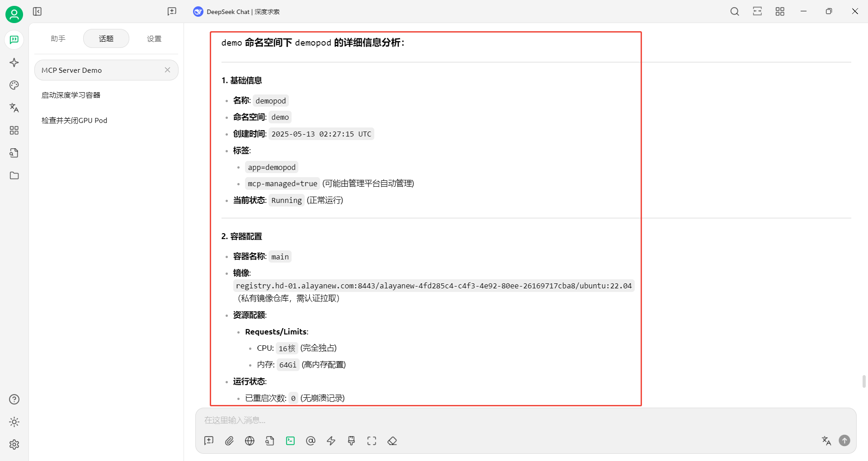Open the 启动深度学习容器 topic
The height and width of the screenshot is (461, 868).
[x=71, y=95]
